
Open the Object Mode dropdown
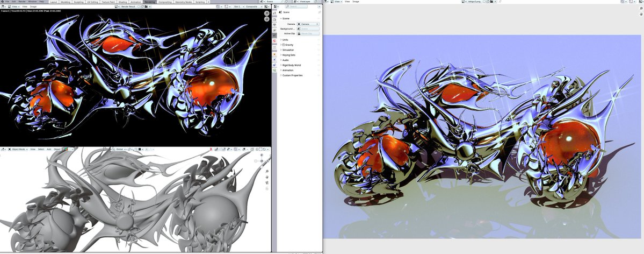click(18, 149)
